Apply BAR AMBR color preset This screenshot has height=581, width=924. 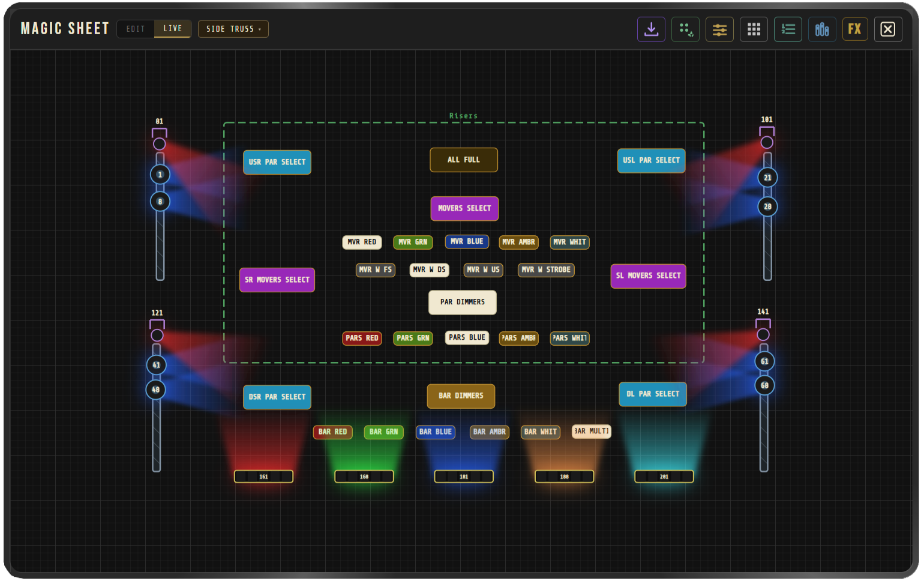click(x=490, y=432)
